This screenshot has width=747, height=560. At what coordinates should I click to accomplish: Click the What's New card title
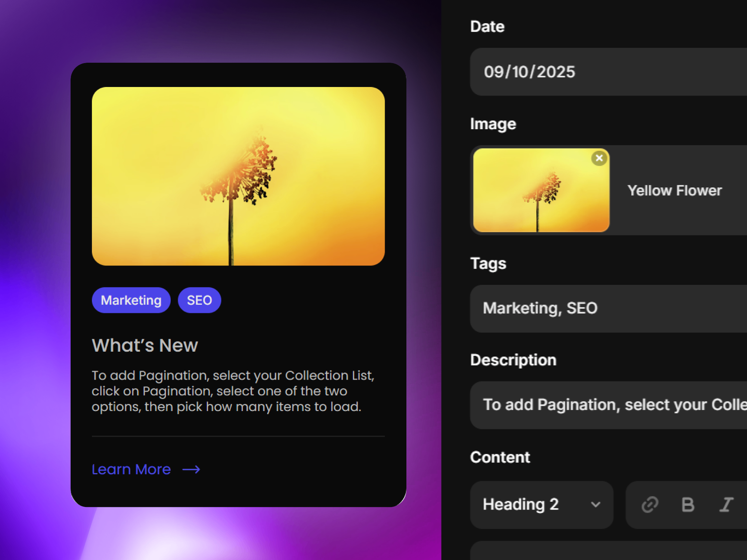pyautogui.click(x=145, y=345)
